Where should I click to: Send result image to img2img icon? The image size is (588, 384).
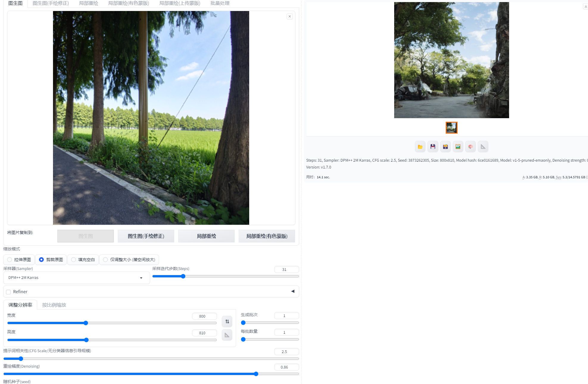[x=458, y=147]
